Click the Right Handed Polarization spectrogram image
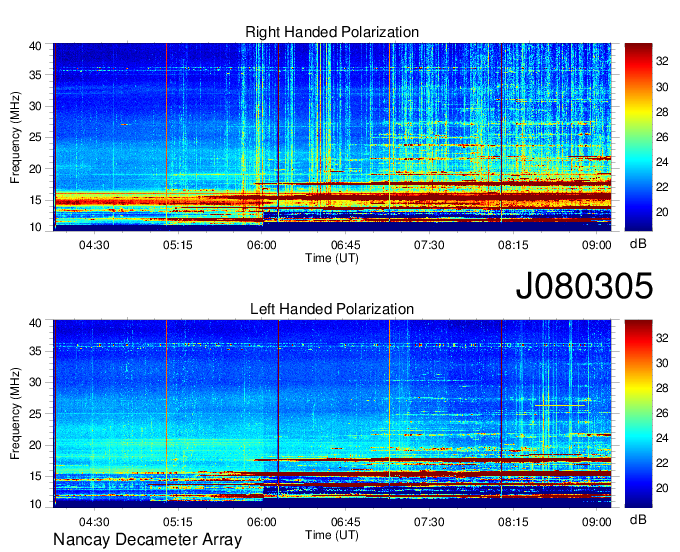Image resolution: width=680 pixels, height=552 pixels. 332,137
